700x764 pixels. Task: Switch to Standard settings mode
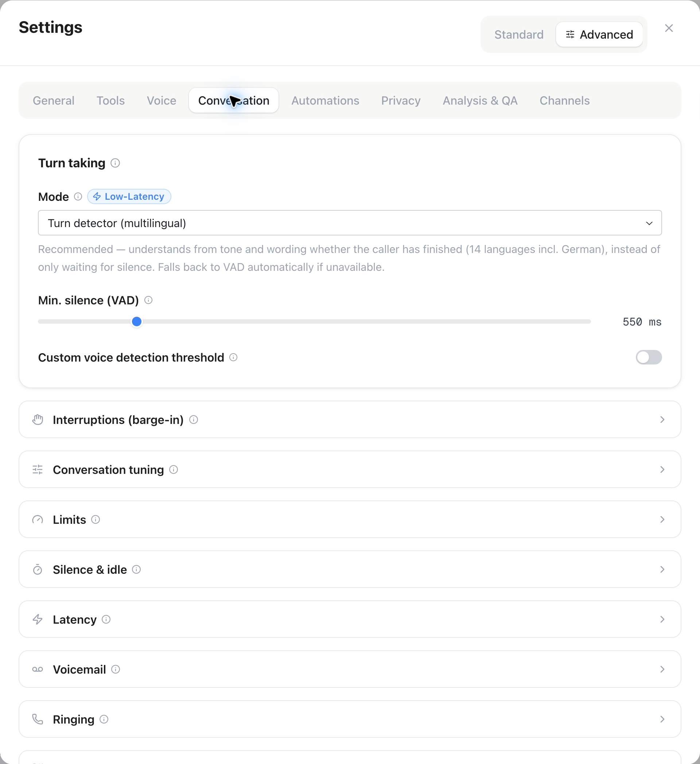[x=519, y=35]
